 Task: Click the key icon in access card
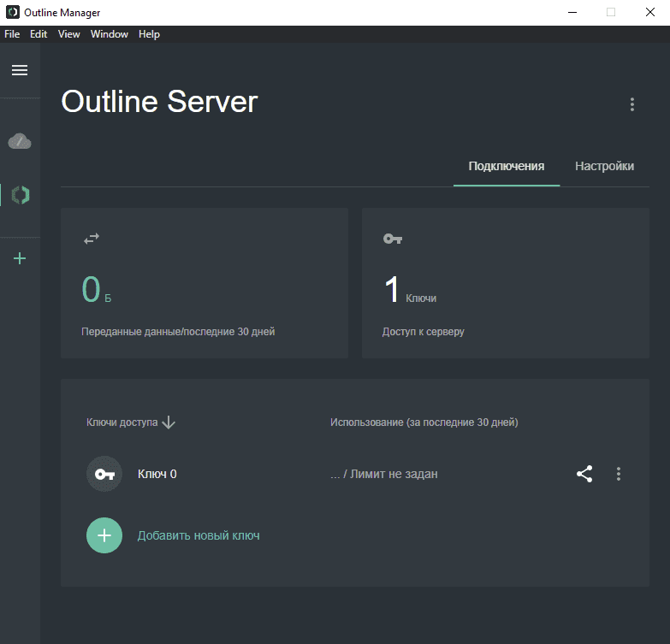[393, 239]
